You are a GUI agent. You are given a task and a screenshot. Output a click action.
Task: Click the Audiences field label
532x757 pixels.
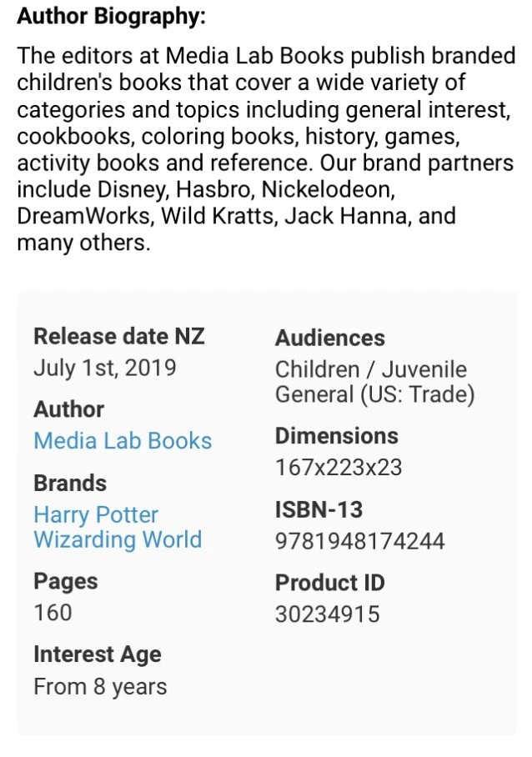(x=330, y=338)
